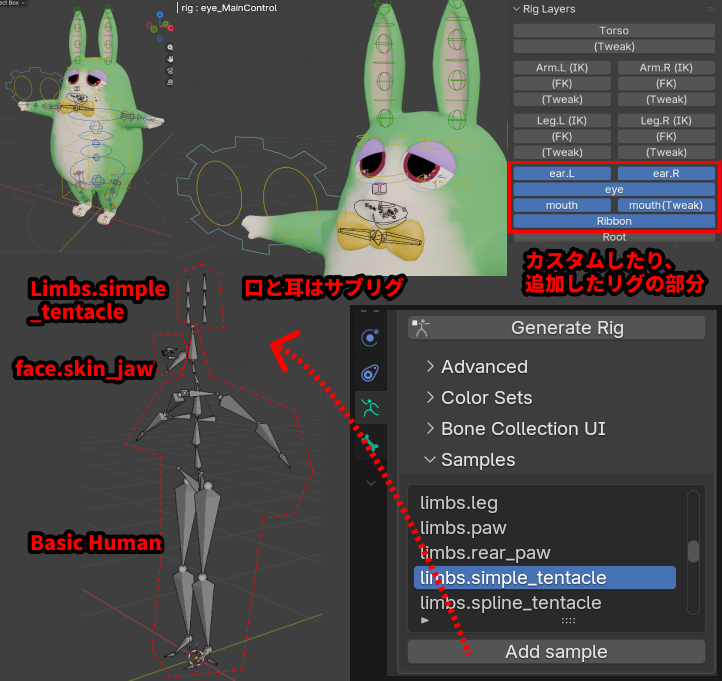Click the samples list scrollbar
722x681 pixels.
pos(693,552)
